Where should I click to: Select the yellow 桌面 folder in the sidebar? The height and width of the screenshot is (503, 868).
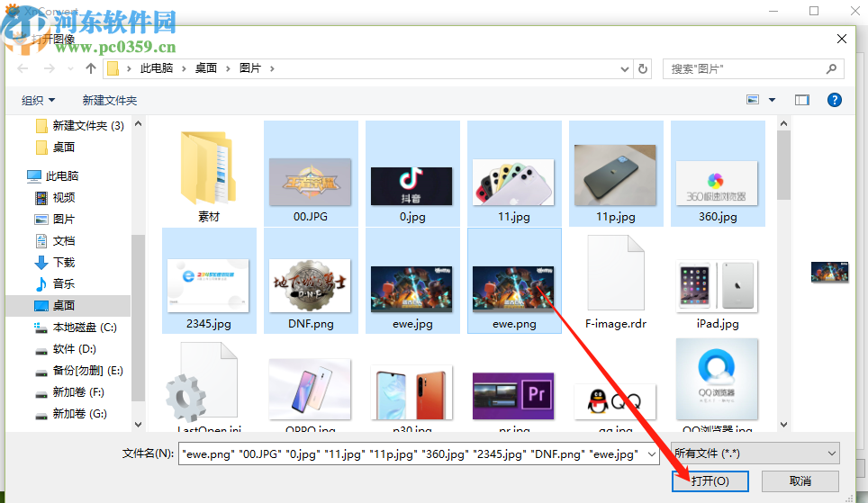(55, 148)
